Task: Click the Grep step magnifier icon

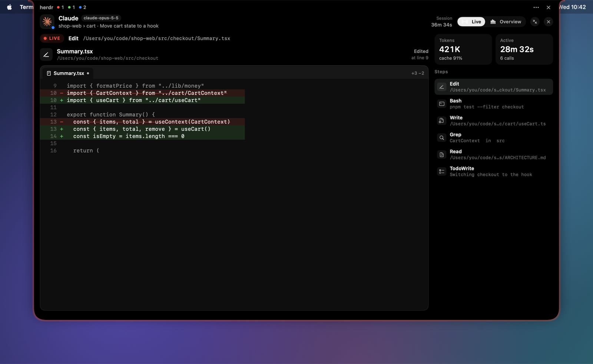Action: point(441,138)
